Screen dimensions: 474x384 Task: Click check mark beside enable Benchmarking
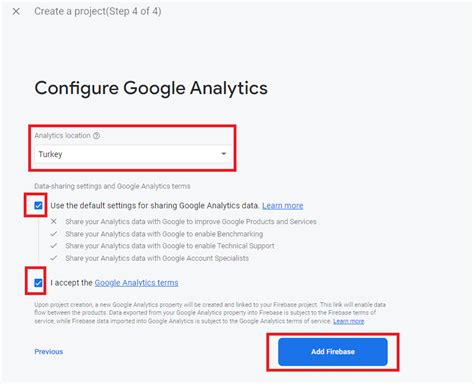(x=54, y=234)
